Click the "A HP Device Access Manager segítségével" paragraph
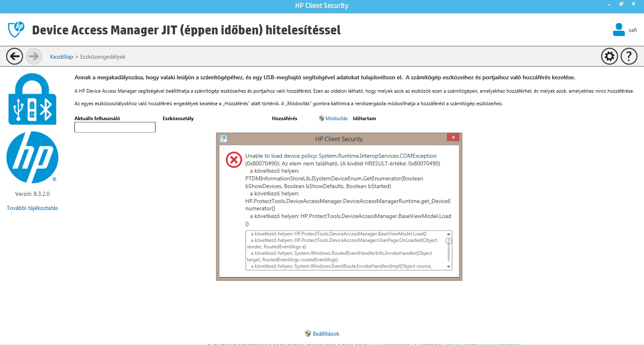The width and height of the screenshot is (644, 345). click(x=354, y=91)
